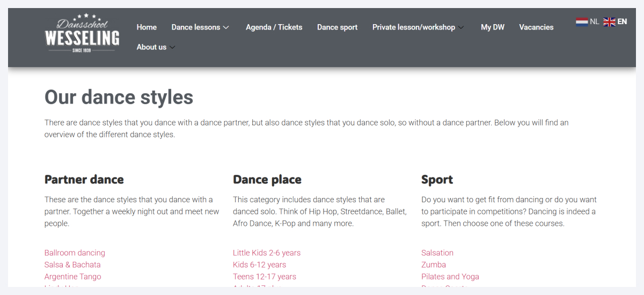Select the Argentine Tango course link
The width and height of the screenshot is (644, 295).
tap(72, 277)
